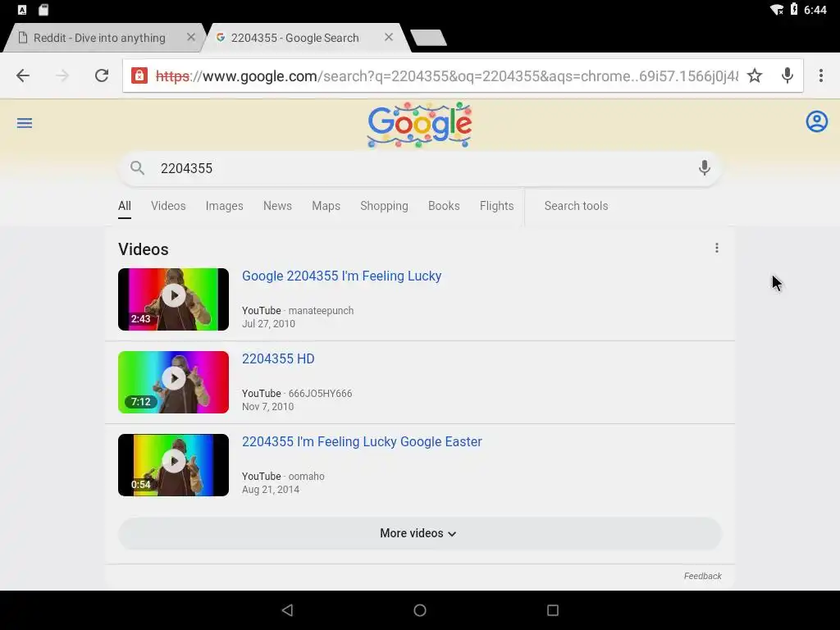Click the Feedback link
The image size is (840, 630).
click(702, 577)
